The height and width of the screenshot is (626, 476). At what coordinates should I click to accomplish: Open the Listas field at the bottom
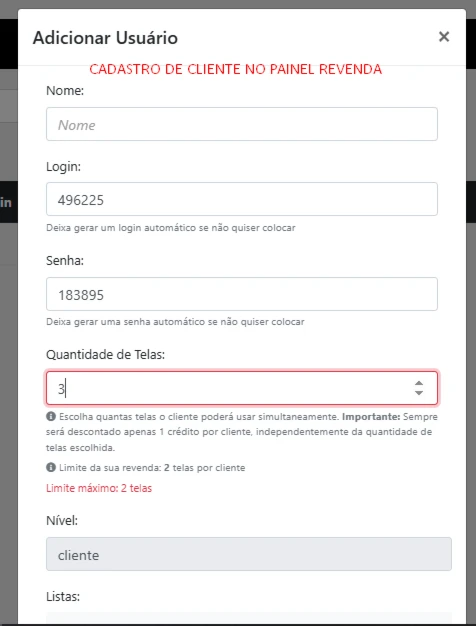tap(249, 618)
